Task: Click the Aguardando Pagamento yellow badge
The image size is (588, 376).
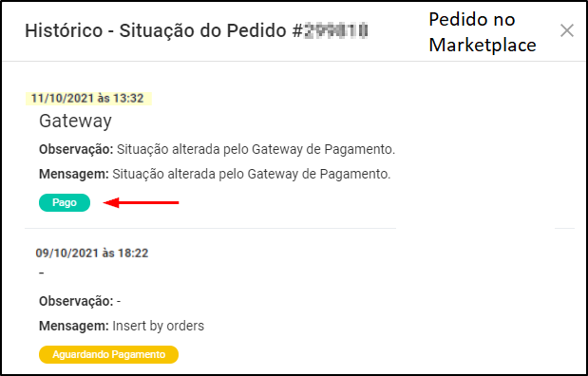Action: point(108,354)
